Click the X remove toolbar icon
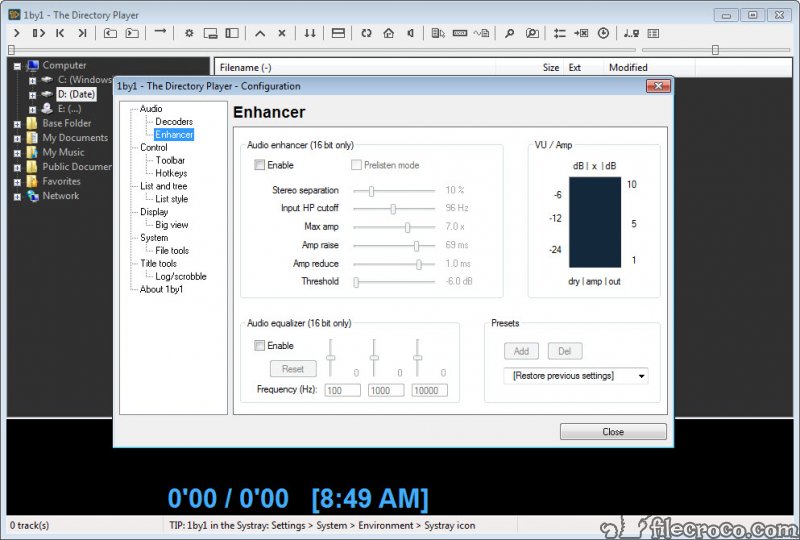This screenshot has width=800, height=540. click(x=282, y=33)
